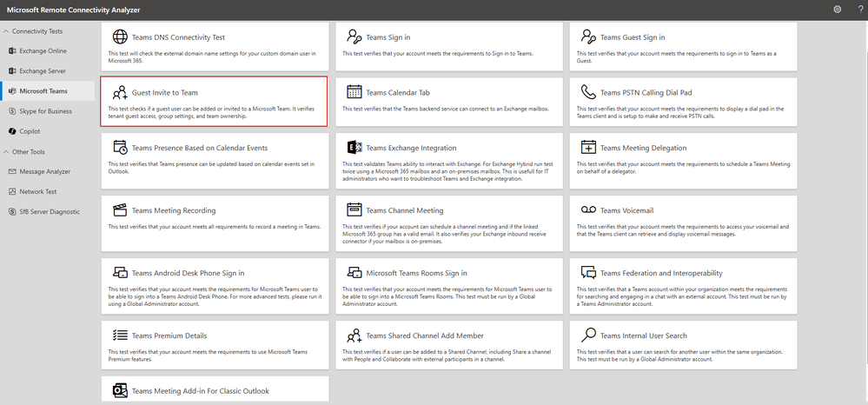Click the Teams Exchange Integration icon
This screenshot has width=868, height=405.
354,148
